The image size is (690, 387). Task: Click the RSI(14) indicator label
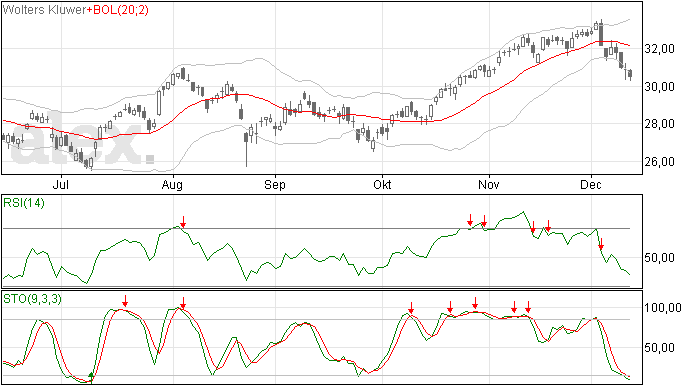click(24, 203)
